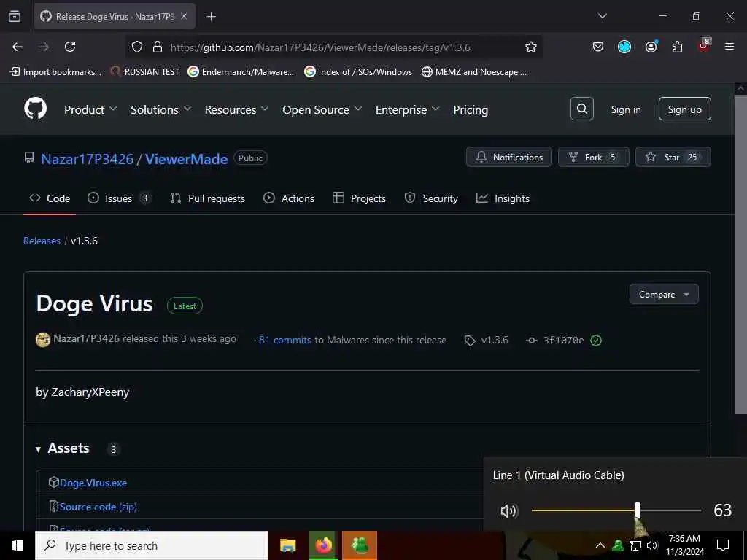Click the Sign up button
This screenshot has width=747, height=560.
pos(684,109)
